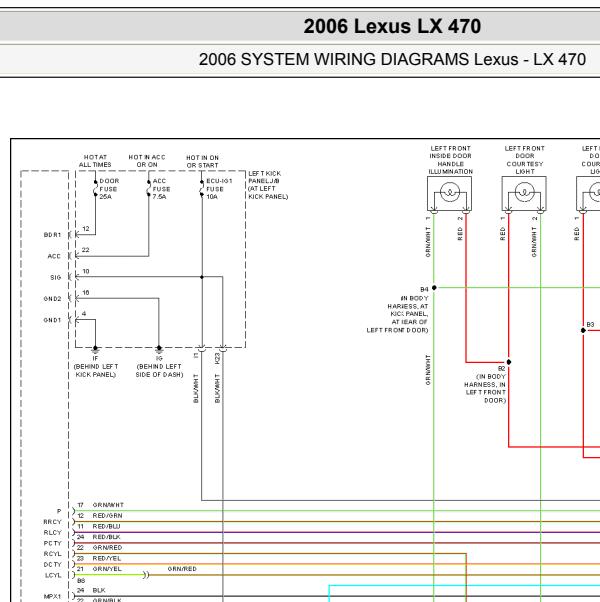Click the B2 splice dot

tap(509, 362)
